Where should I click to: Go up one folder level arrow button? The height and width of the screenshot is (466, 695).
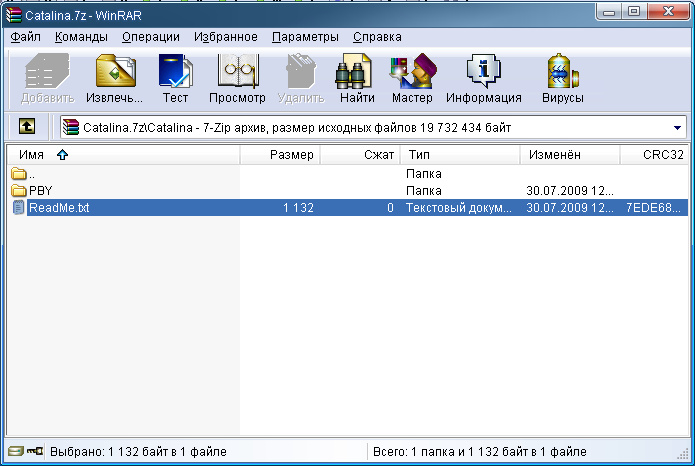point(27,127)
